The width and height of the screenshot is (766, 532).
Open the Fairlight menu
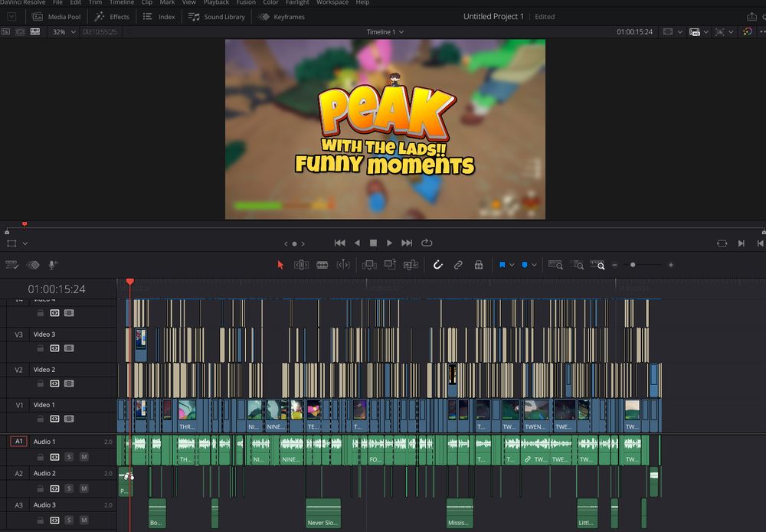(x=297, y=2)
